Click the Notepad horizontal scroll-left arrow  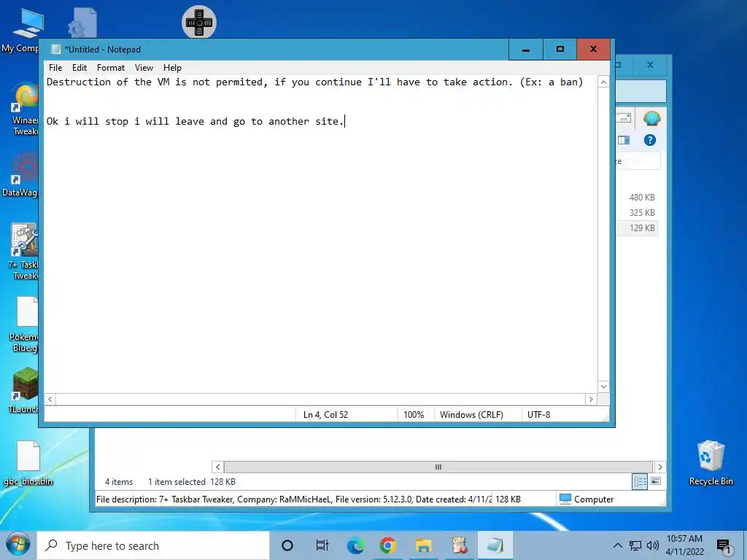coord(50,399)
